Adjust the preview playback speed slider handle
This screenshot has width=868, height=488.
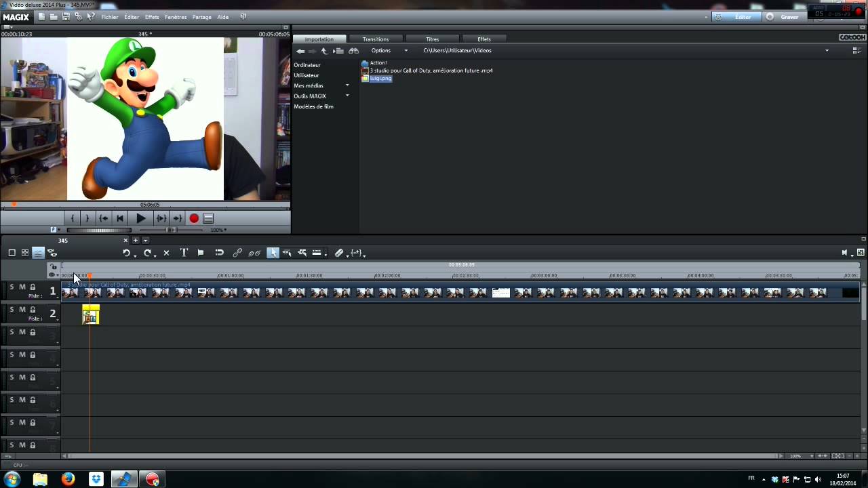(172, 230)
